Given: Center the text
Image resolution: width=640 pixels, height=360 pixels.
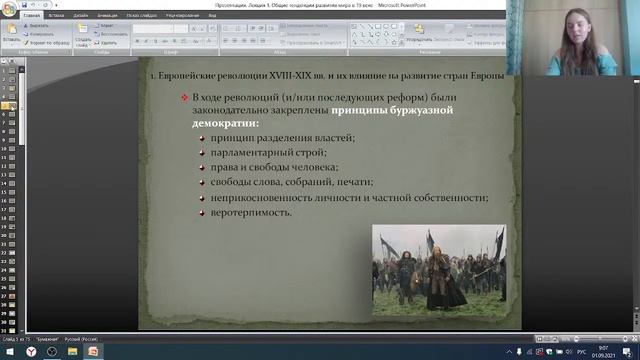Looking at the screenshot, I should [x=235, y=41].
